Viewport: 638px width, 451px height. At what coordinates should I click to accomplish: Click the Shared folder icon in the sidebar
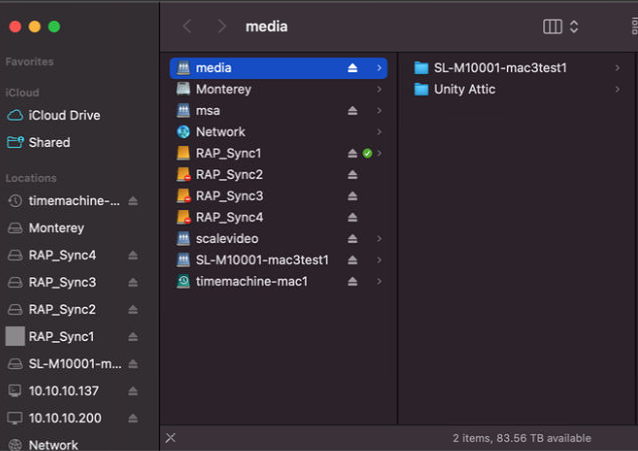[15, 142]
